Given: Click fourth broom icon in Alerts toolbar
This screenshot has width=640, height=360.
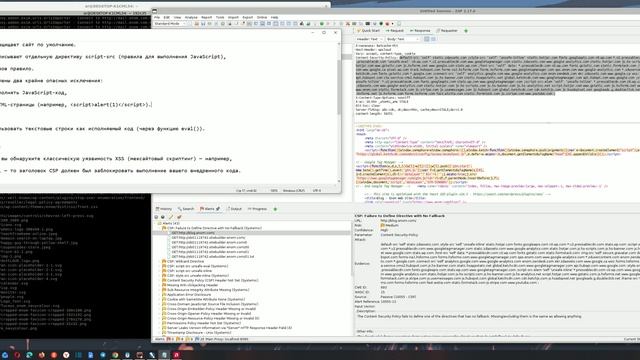Looking at the screenshot, I should pyautogui.click(x=179, y=217).
